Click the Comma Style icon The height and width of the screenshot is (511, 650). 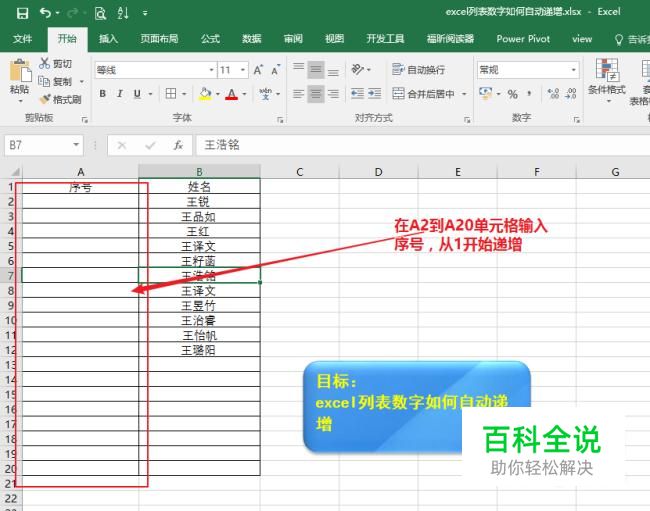click(529, 94)
